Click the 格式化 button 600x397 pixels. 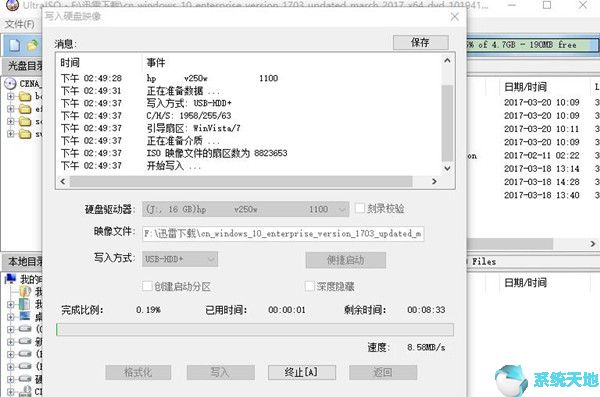point(138,372)
